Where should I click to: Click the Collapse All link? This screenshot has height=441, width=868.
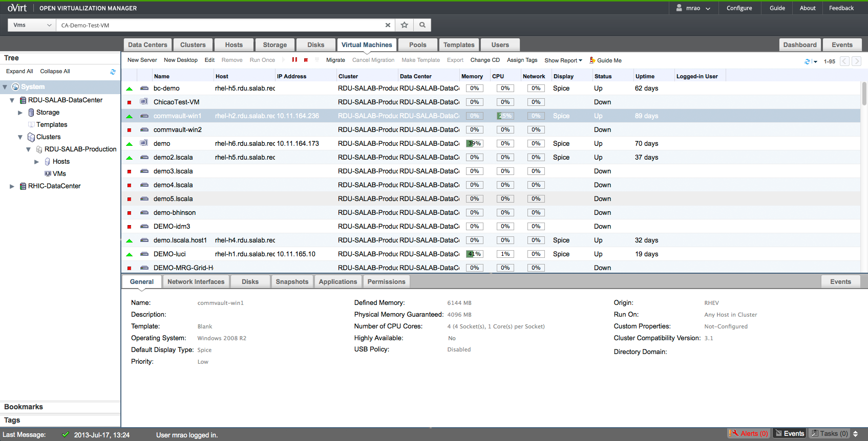(55, 72)
